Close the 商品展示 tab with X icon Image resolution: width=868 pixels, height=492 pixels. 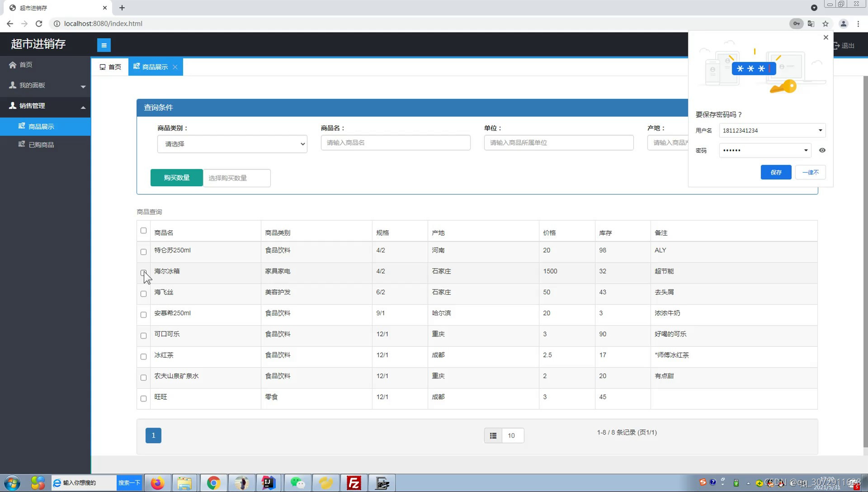(175, 67)
